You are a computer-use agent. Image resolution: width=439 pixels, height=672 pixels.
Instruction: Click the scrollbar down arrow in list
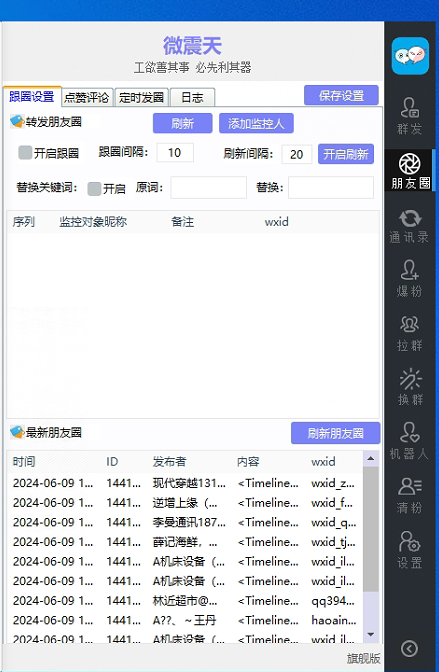[371, 635]
